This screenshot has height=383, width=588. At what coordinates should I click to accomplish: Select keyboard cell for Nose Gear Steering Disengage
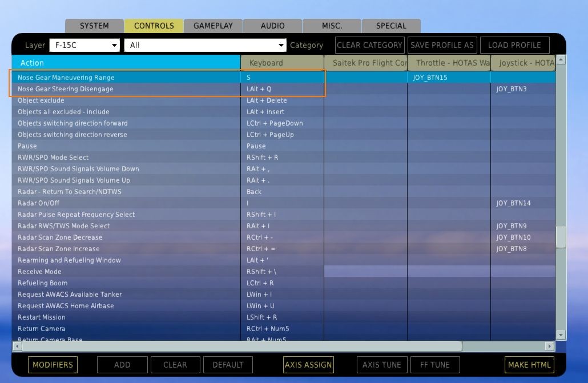pyautogui.click(x=282, y=89)
